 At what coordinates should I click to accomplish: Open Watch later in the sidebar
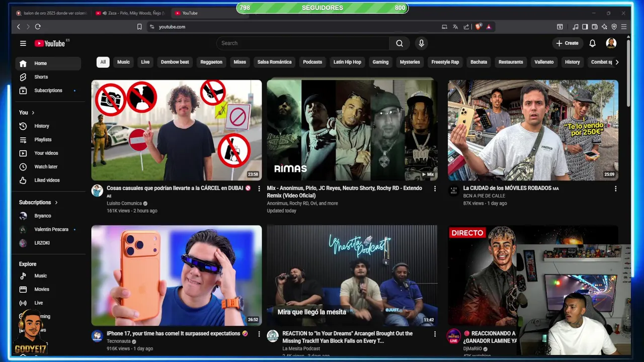point(48,167)
